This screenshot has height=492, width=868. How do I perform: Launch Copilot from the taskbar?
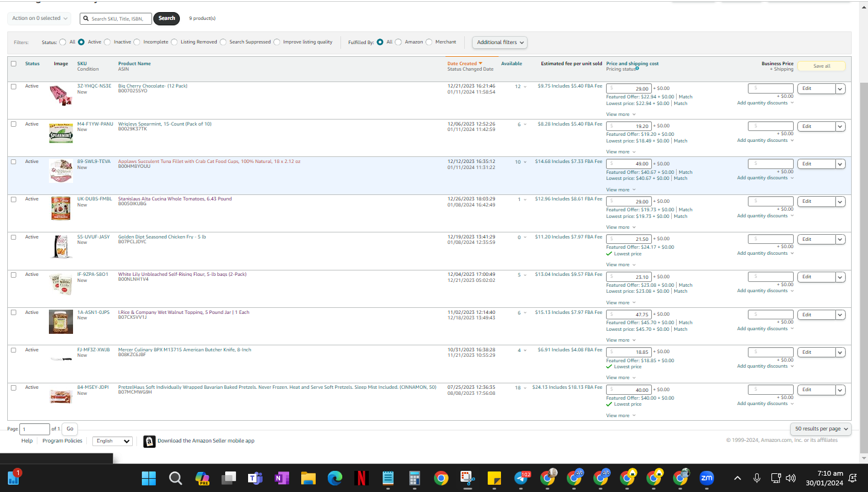(202, 479)
